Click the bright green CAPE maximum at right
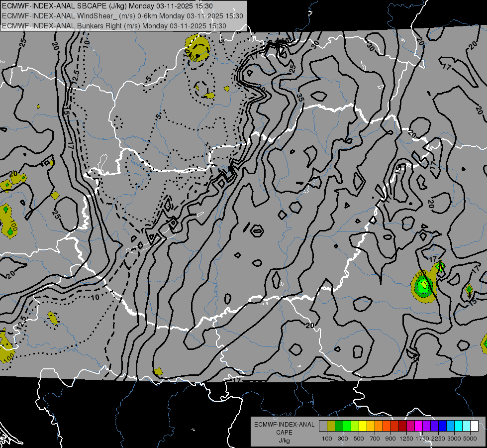The width and height of the screenshot is (487, 448). (x=423, y=285)
